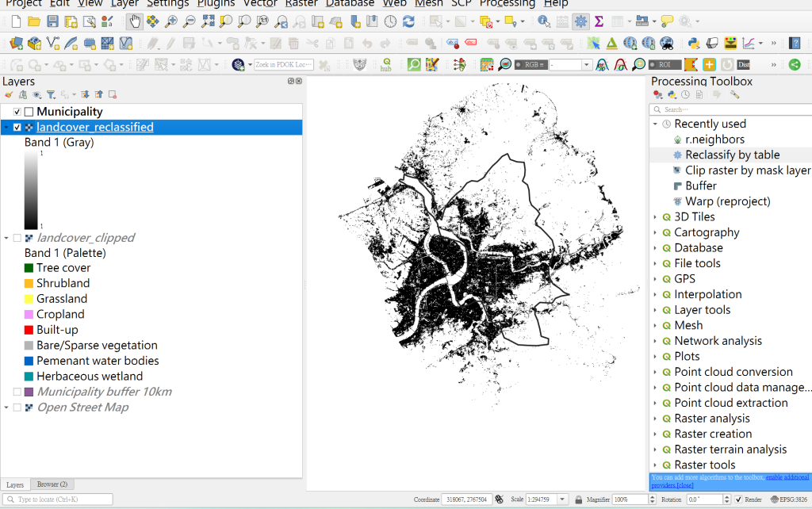
Task: Remove selected layer from Layers panel
Action: click(113, 95)
